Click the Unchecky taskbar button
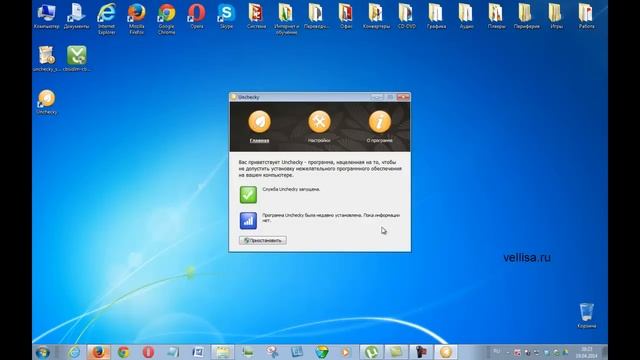This screenshot has height=360, width=640. click(446, 352)
